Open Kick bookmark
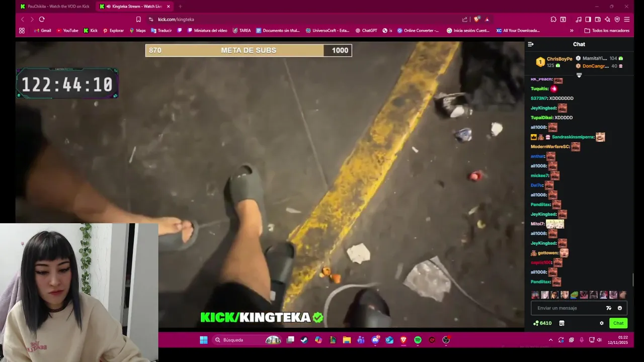Screen dimensions: 644x362 pyautogui.click(x=91, y=30)
